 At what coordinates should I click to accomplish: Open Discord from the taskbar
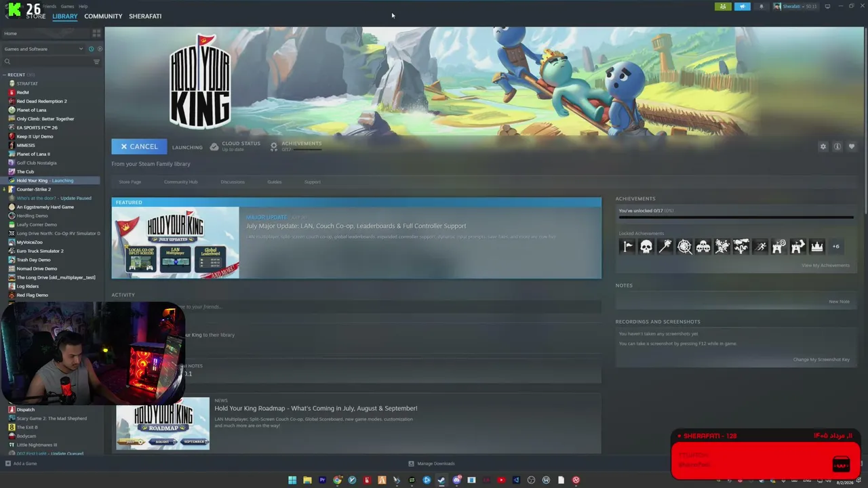[x=456, y=480]
